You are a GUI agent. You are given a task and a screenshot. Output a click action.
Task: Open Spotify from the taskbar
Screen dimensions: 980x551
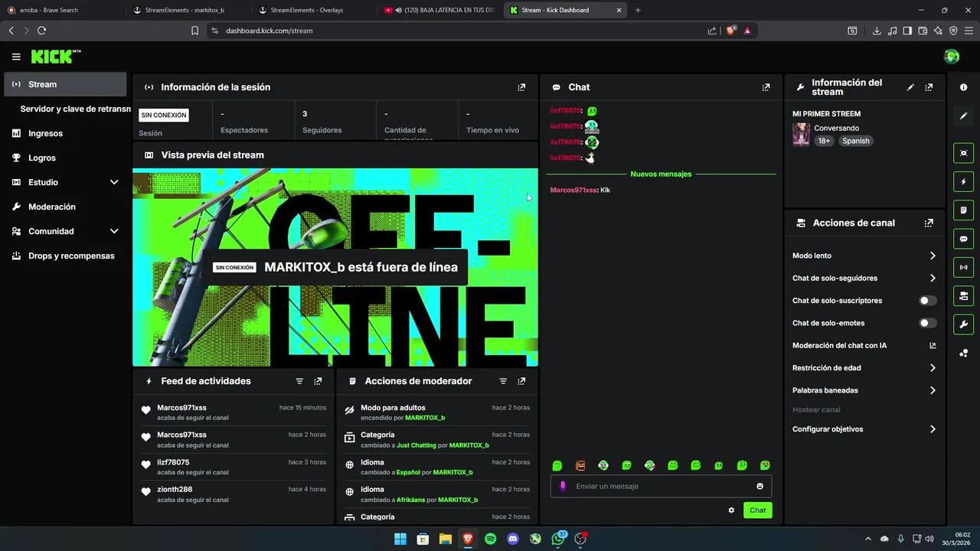tap(491, 539)
